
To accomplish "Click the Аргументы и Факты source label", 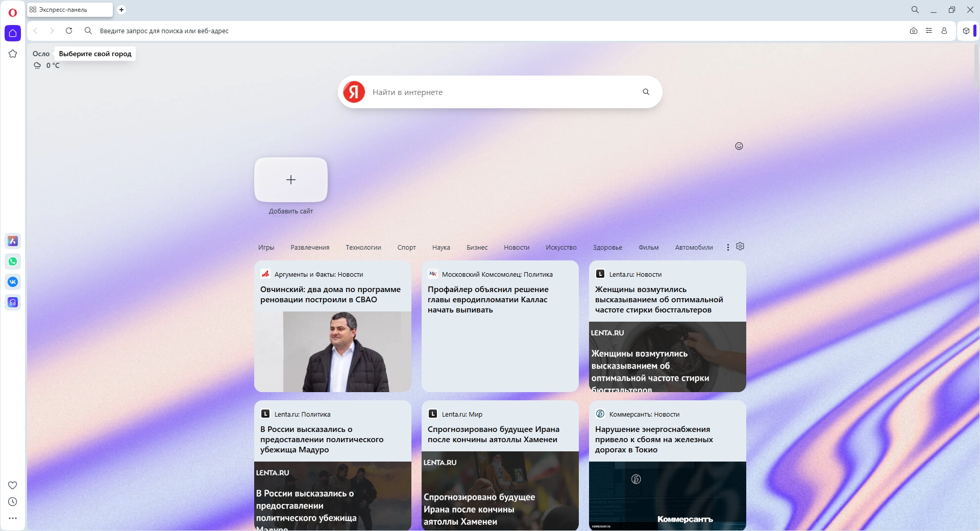I will [x=318, y=274].
